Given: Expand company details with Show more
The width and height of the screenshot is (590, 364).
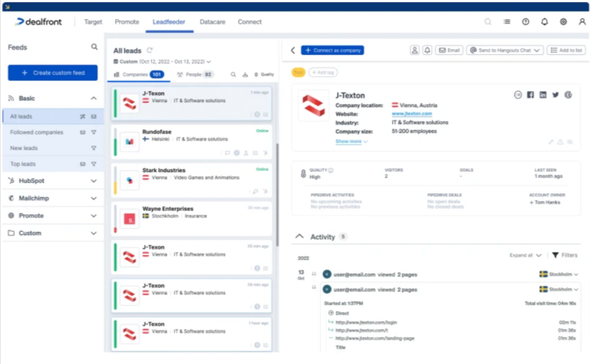Looking at the screenshot, I should (352, 141).
